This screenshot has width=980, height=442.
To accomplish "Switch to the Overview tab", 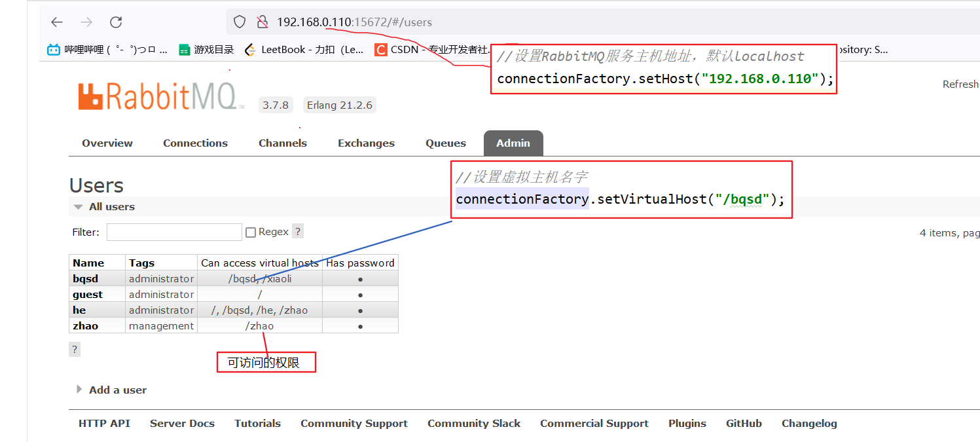I will click(107, 143).
